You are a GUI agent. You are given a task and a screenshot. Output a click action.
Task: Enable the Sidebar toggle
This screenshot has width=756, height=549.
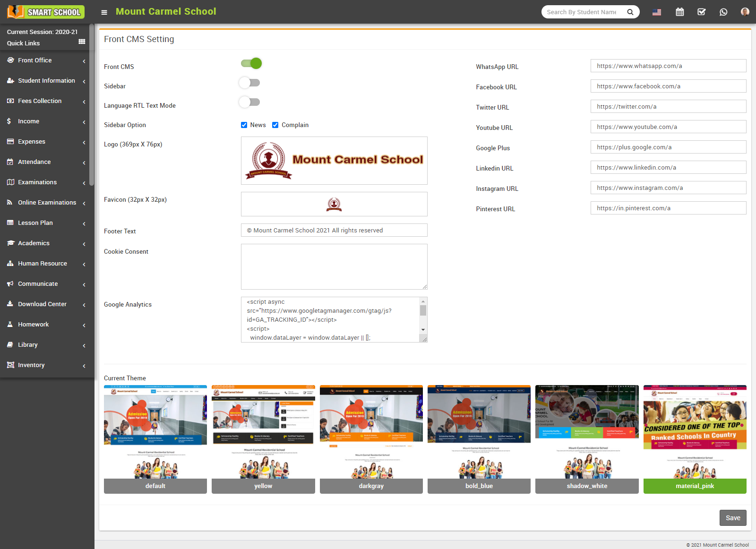(x=249, y=82)
